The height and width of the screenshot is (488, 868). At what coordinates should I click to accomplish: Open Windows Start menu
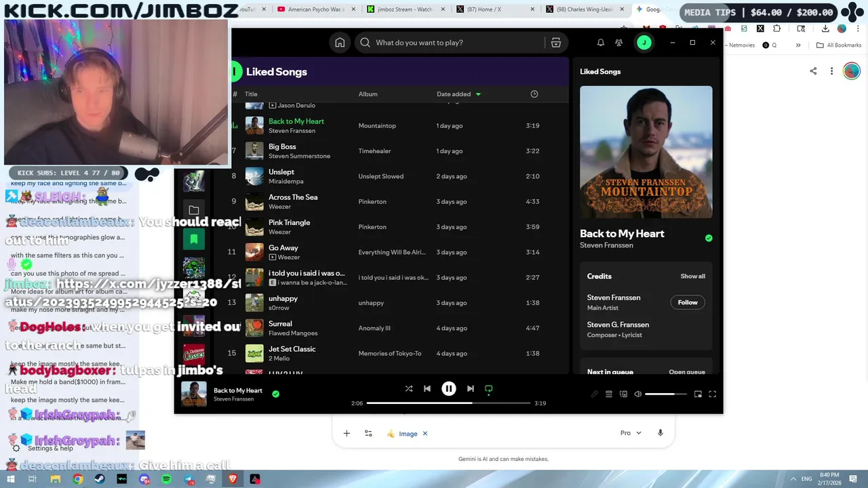[12, 479]
